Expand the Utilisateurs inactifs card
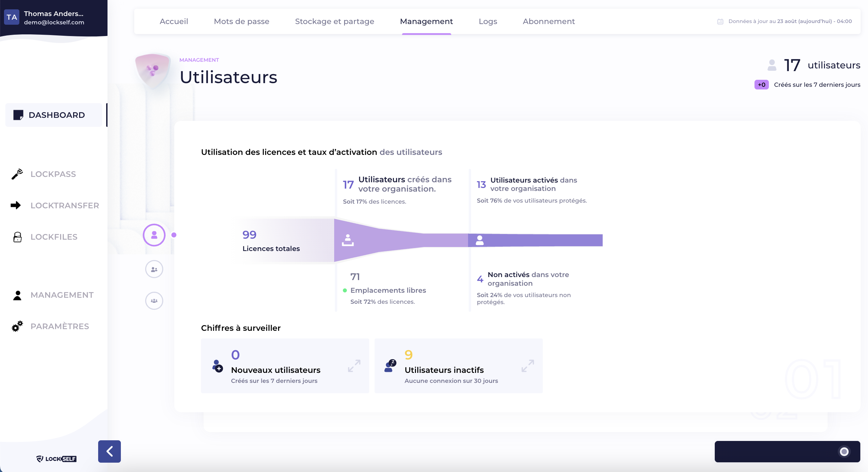This screenshot has width=868, height=472. [x=528, y=366]
